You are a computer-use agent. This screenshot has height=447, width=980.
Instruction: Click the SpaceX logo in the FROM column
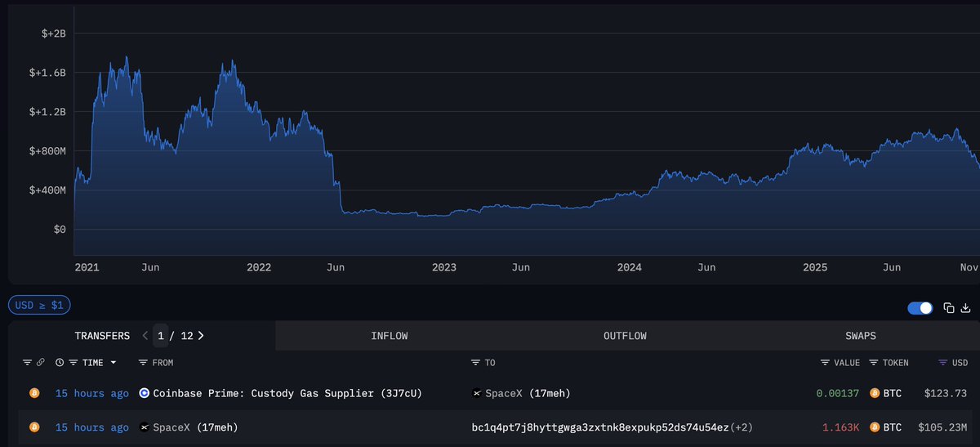click(x=145, y=427)
